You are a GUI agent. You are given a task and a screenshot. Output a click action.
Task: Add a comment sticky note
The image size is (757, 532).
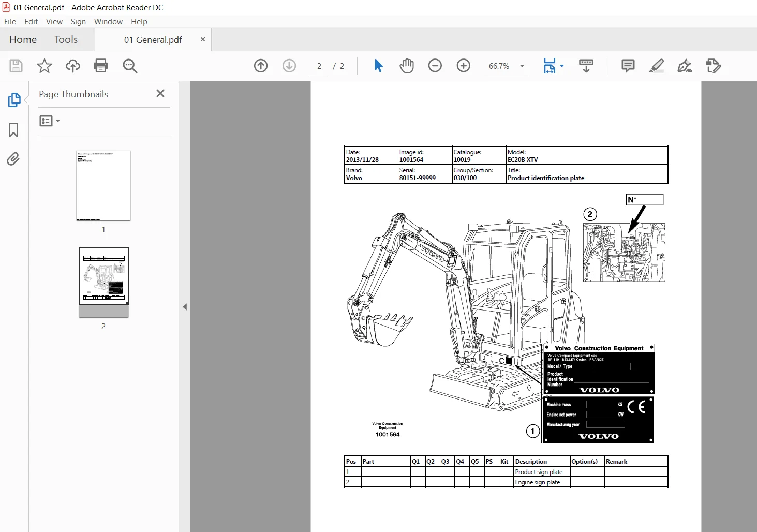628,66
